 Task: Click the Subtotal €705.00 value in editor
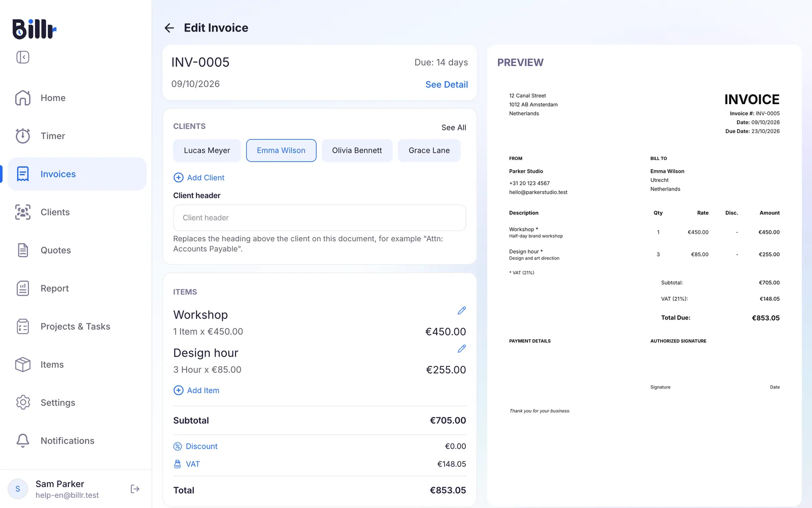pos(448,420)
